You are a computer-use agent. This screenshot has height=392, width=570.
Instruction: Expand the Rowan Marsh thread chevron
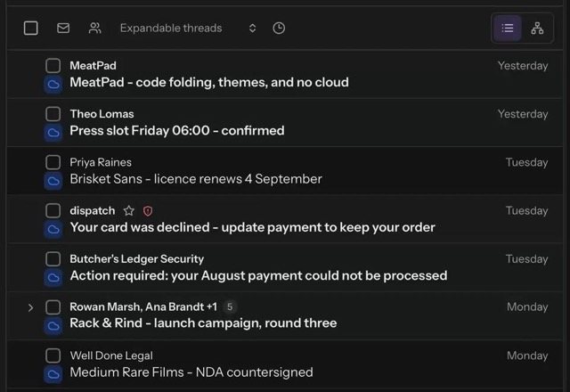(x=30, y=308)
